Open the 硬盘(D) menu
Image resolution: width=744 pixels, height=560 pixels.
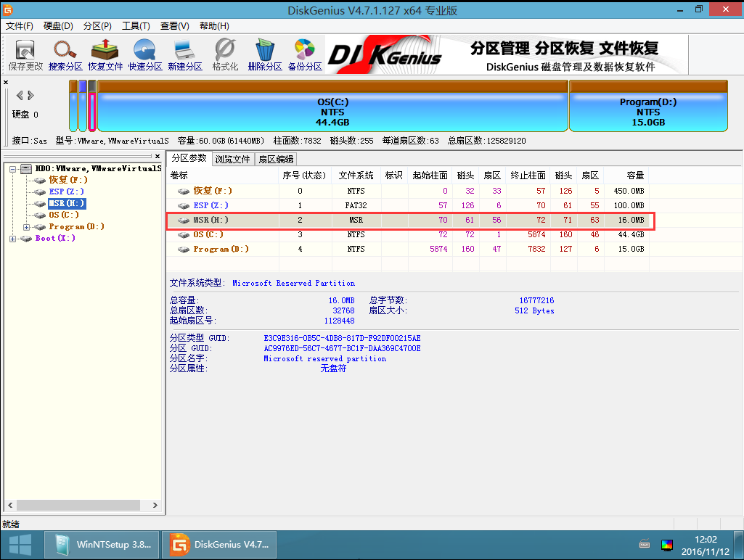58,26
